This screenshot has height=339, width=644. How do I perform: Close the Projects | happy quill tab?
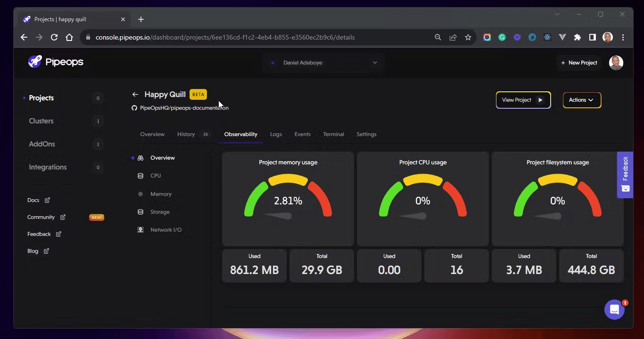click(123, 19)
